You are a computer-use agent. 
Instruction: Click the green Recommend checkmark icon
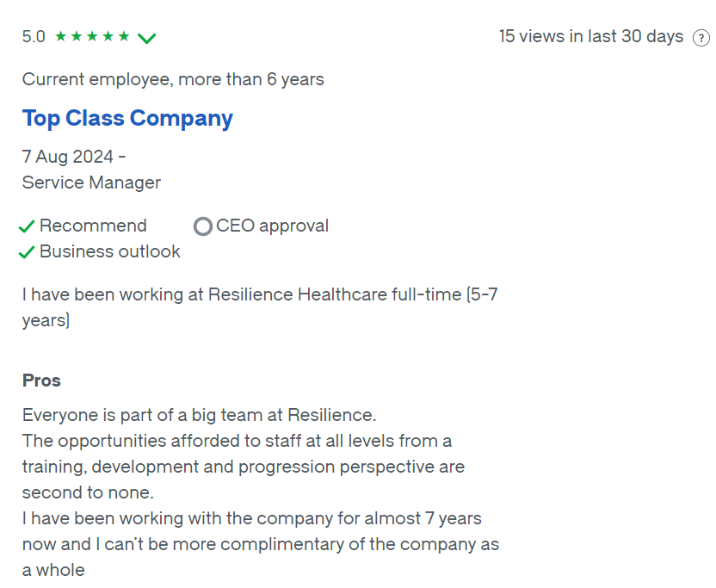(28, 226)
